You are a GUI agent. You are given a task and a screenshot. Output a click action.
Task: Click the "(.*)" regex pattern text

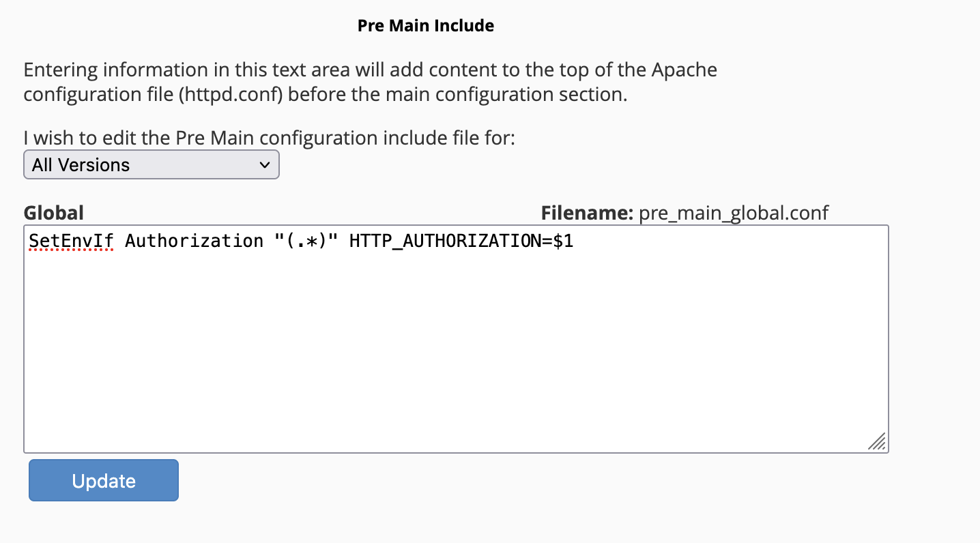(306, 241)
